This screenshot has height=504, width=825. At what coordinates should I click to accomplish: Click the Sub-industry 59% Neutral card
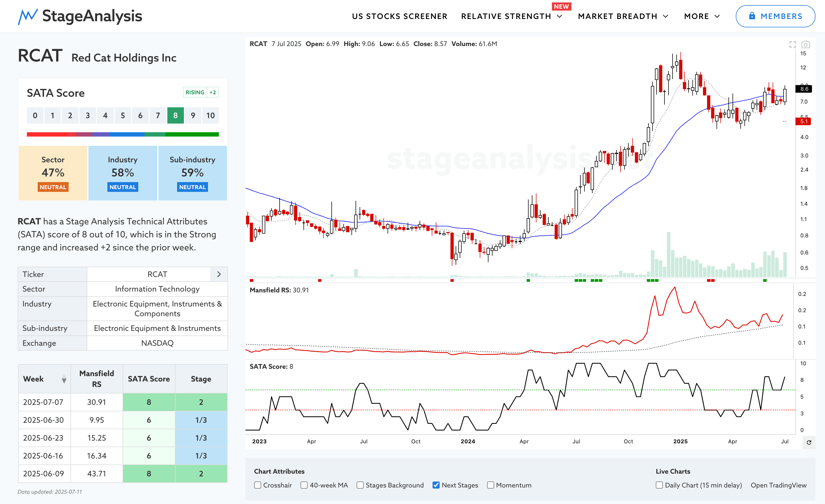pyautogui.click(x=193, y=173)
